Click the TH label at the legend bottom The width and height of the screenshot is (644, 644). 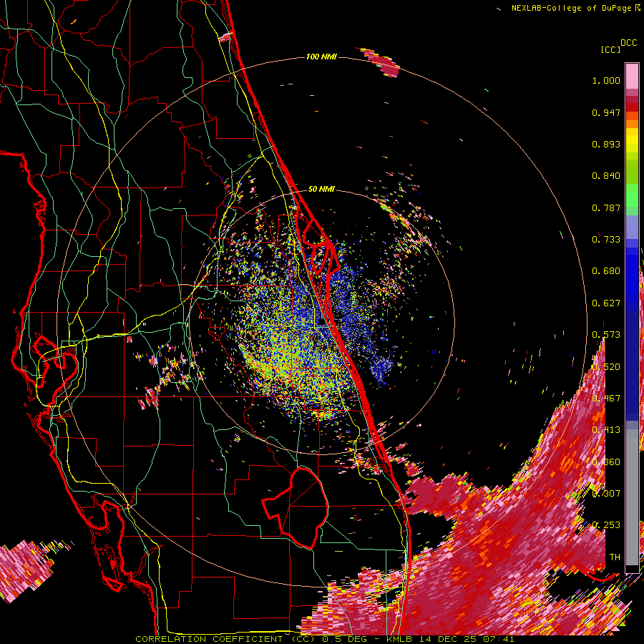(x=615, y=557)
